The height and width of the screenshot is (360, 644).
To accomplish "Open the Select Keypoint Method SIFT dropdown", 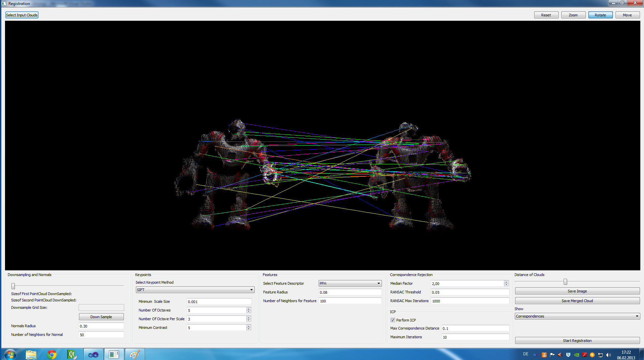I will [x=195, y=290].
